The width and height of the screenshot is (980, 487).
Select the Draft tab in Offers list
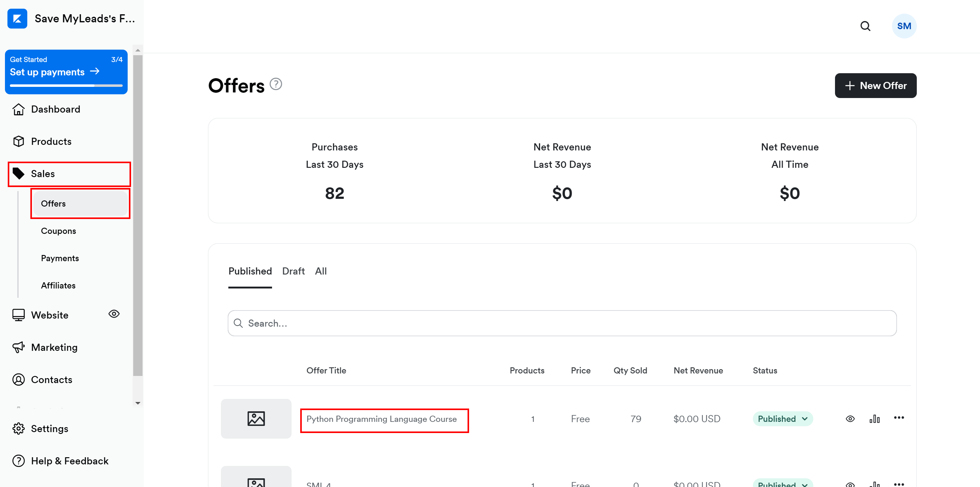(x=293, y=271)
